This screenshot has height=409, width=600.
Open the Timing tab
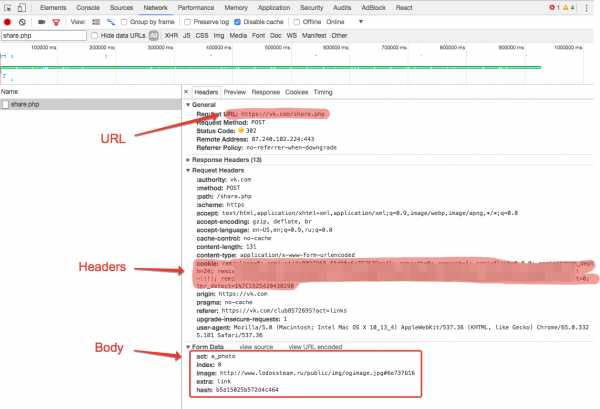tap(323, 92)
